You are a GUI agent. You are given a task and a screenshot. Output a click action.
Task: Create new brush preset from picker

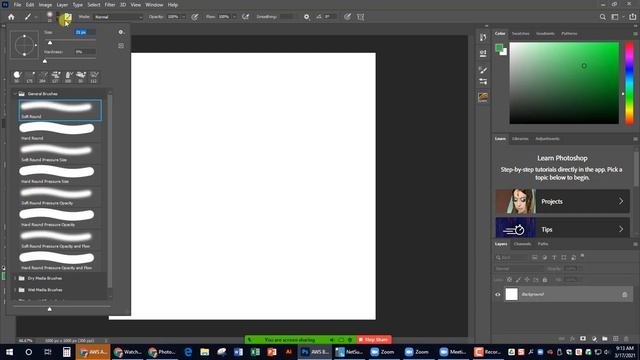(121, 46)
